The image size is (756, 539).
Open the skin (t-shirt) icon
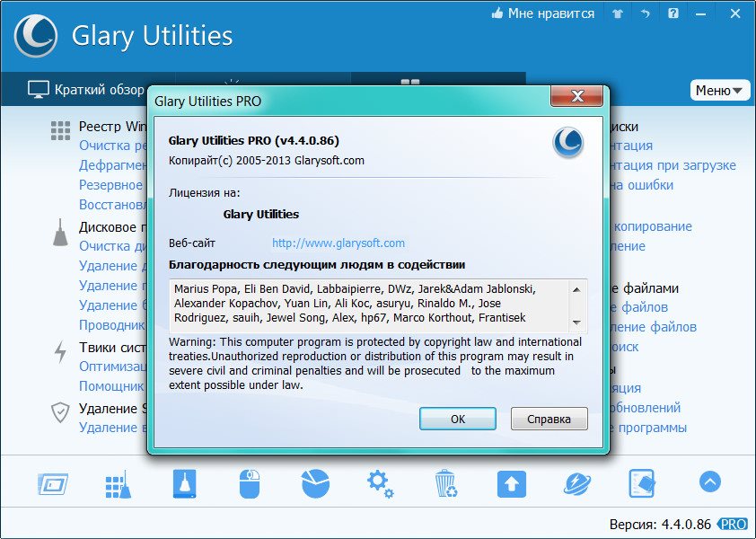(618, 13)
